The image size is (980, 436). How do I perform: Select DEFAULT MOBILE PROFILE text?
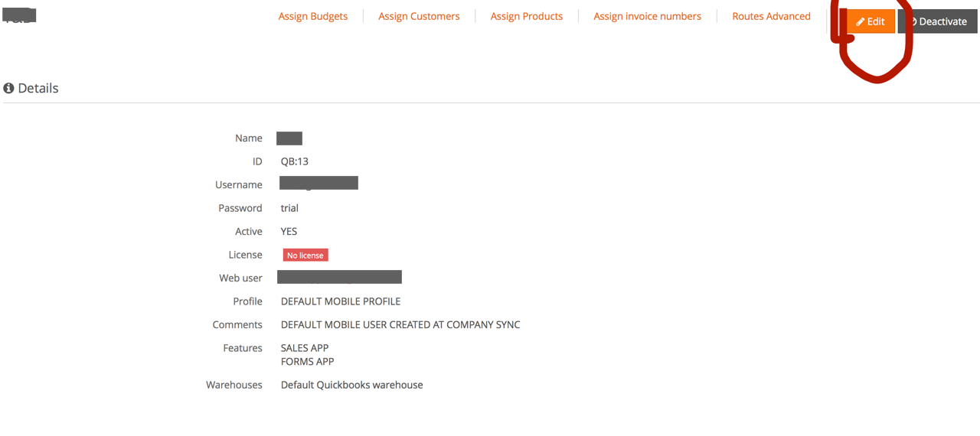[x=341, y=301]
